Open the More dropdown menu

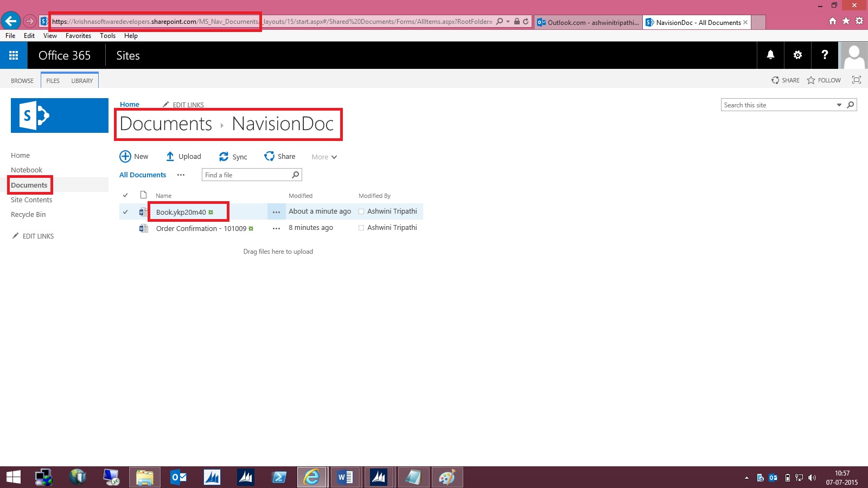323,157
